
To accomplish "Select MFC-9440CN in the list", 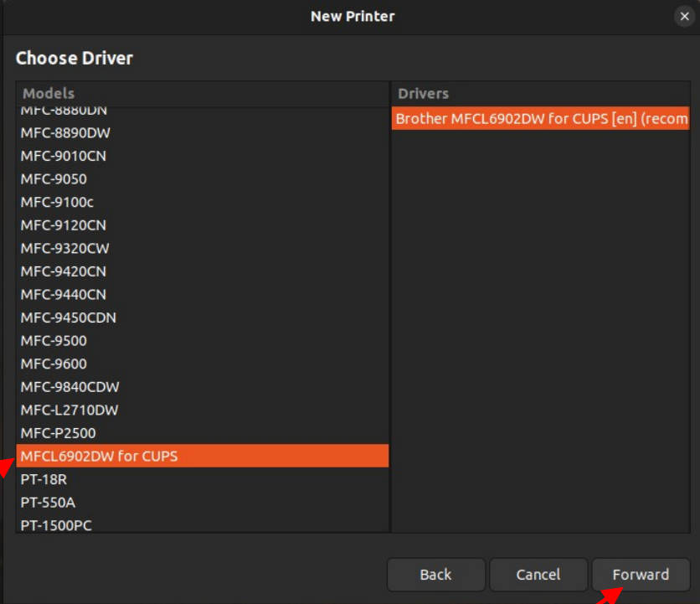I will click(x=64, y=294).
